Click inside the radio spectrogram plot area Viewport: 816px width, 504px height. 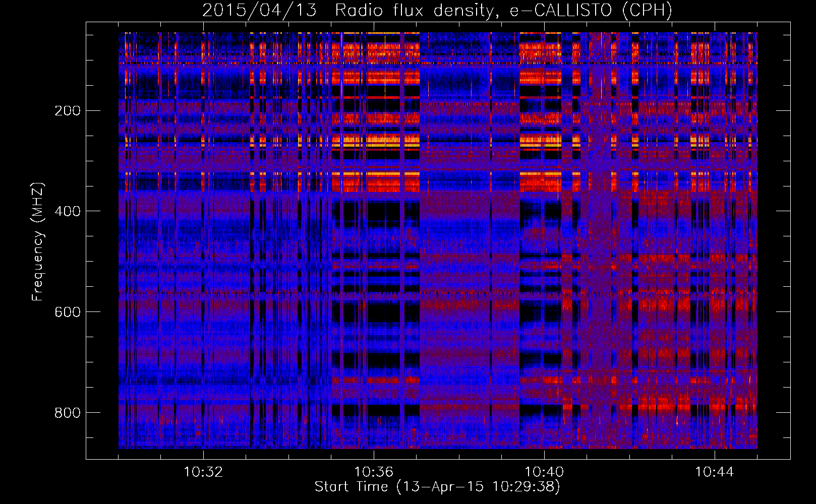tap(438, 240)
